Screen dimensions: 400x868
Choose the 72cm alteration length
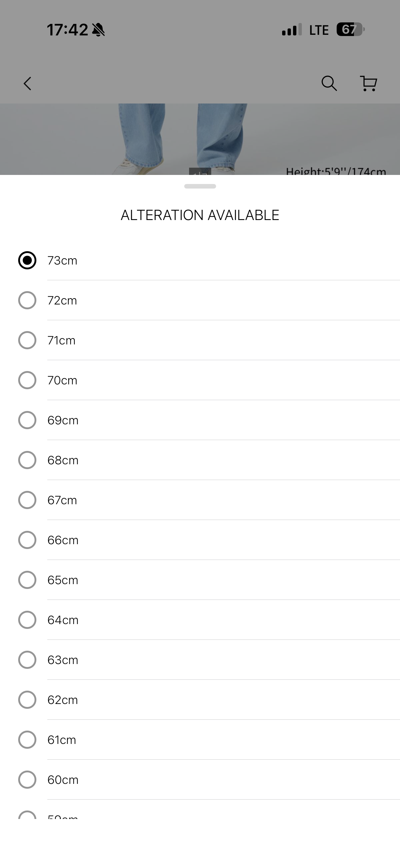point(27,300)
